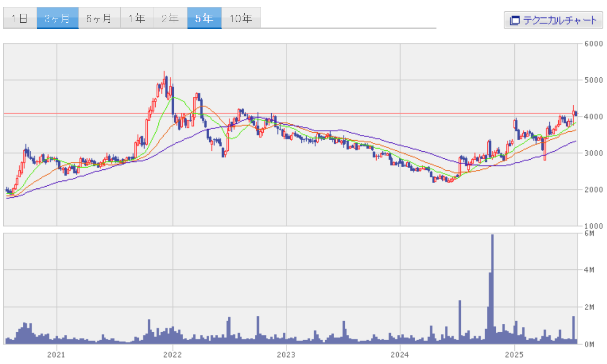The image size is (607, 364).
Task: Click the 1000 price axis label
Action: click(593, 226)
